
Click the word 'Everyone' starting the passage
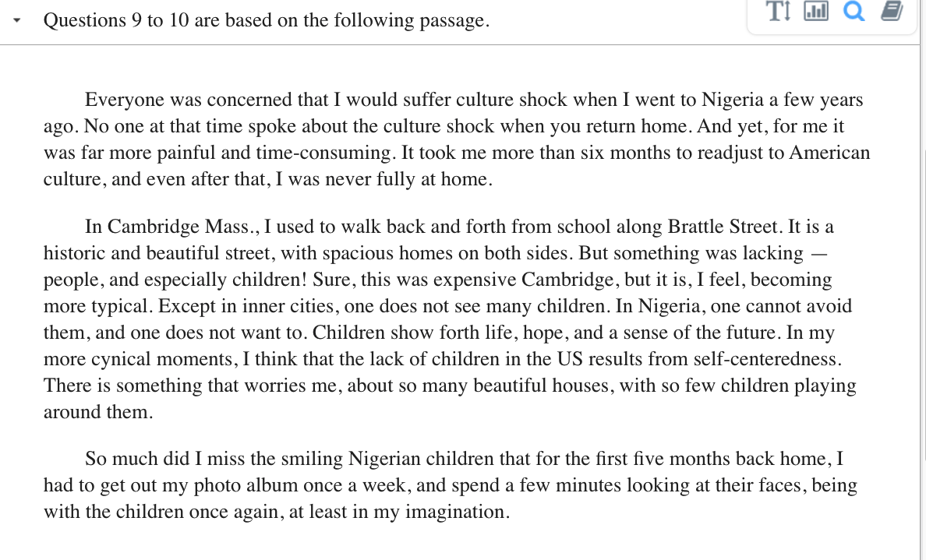pyautogui.click(x=125, y=100)
